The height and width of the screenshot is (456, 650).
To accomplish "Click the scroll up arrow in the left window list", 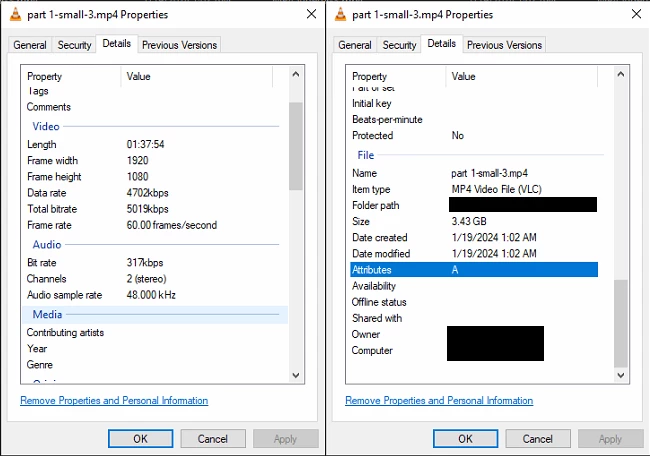I will [296, 75].
